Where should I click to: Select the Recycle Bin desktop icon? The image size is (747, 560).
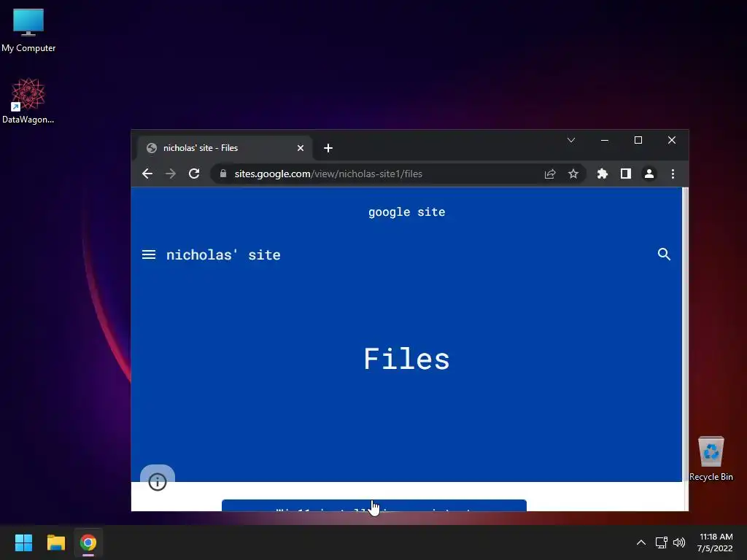711,459
